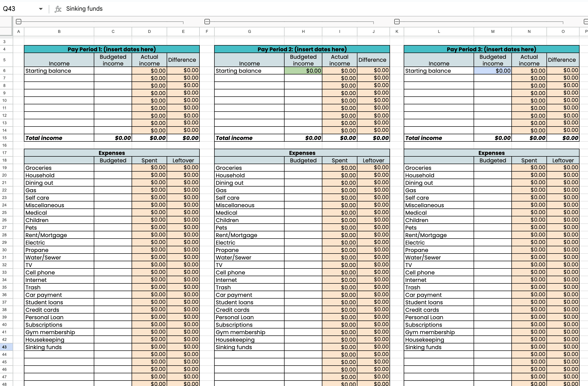Collapse the column group over Pay Period 1
Screen dimensions: 588x386
[x=18, y=22]
